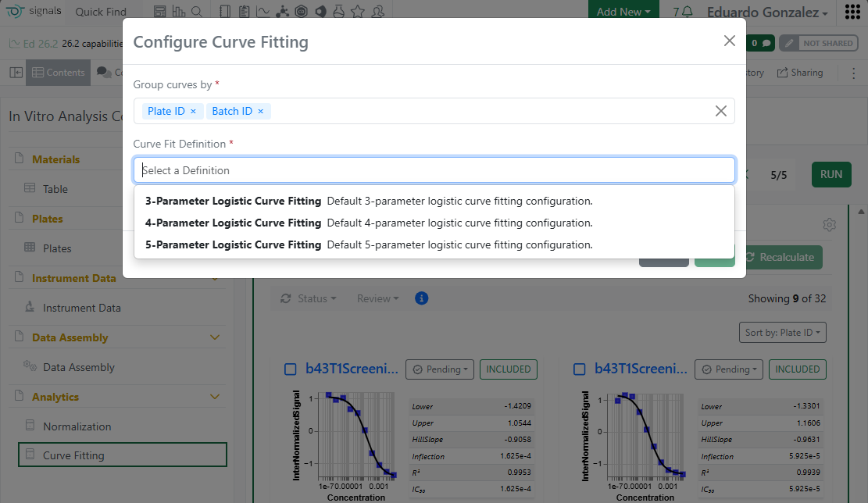Click the blue info icon

tap(422, 298)
